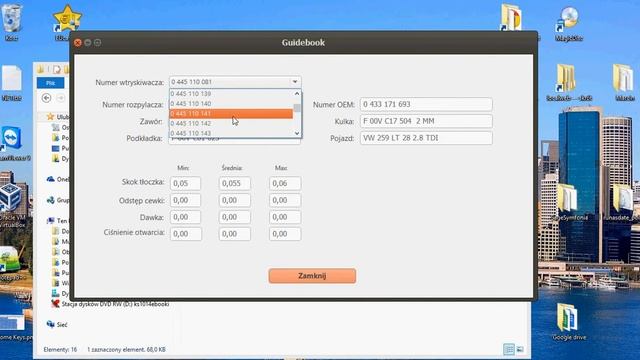640x360 pixels.
Task: Open the Plik tab in Explorer
Action: click(x=50, y=83)
